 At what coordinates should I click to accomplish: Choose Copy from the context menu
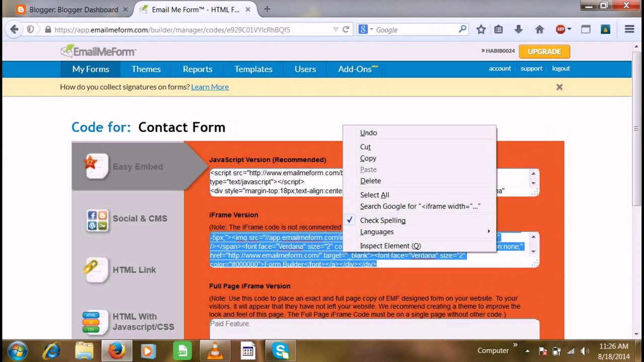pyautogui.click(x=420, y=158)
